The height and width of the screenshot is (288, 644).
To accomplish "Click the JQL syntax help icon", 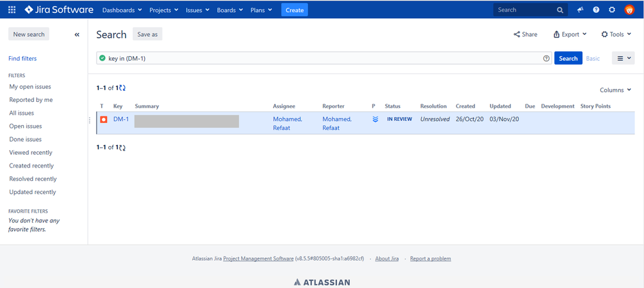I will pyautogui.click(x=546, y=58).
